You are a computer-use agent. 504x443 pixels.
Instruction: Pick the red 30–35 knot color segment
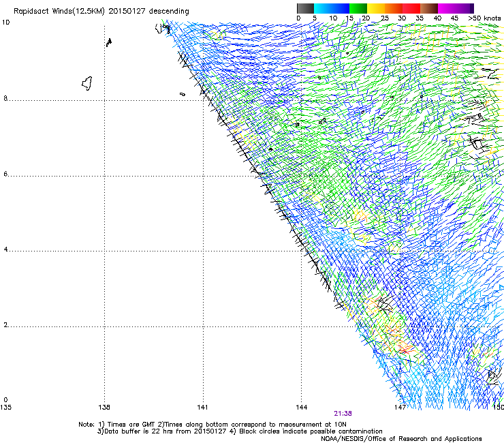pyautogui.click(x=411, y=8)
